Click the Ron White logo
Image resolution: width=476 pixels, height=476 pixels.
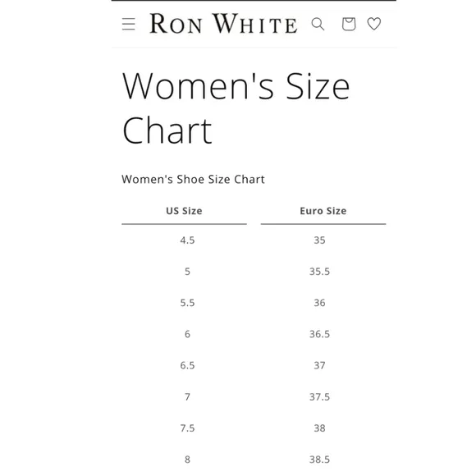pyautogui.click(x=224, y=23)
